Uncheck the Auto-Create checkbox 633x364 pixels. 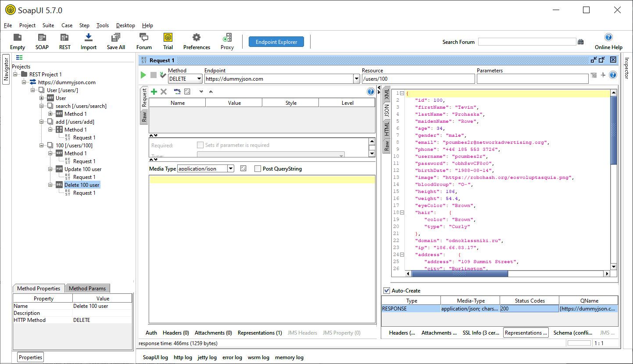click(386, 290)
